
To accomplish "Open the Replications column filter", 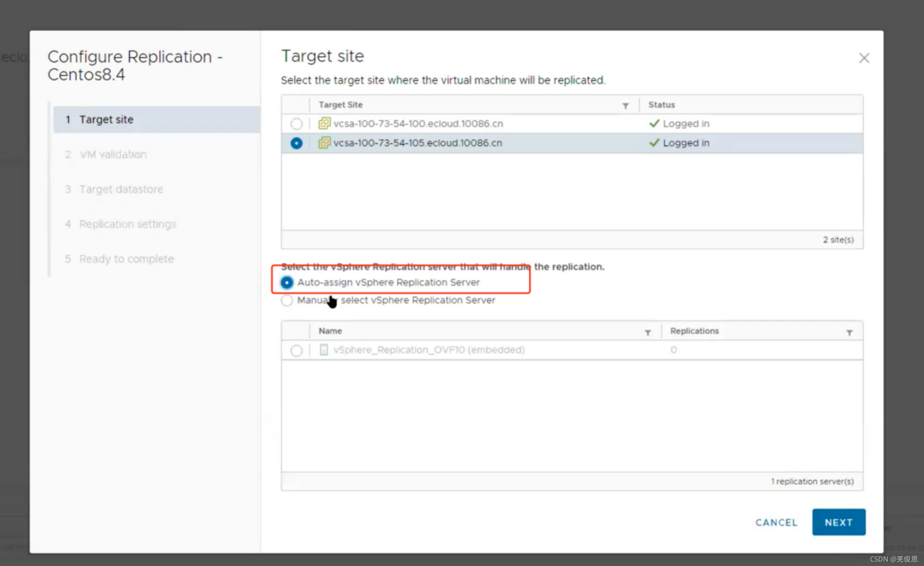I will point(849,333).
